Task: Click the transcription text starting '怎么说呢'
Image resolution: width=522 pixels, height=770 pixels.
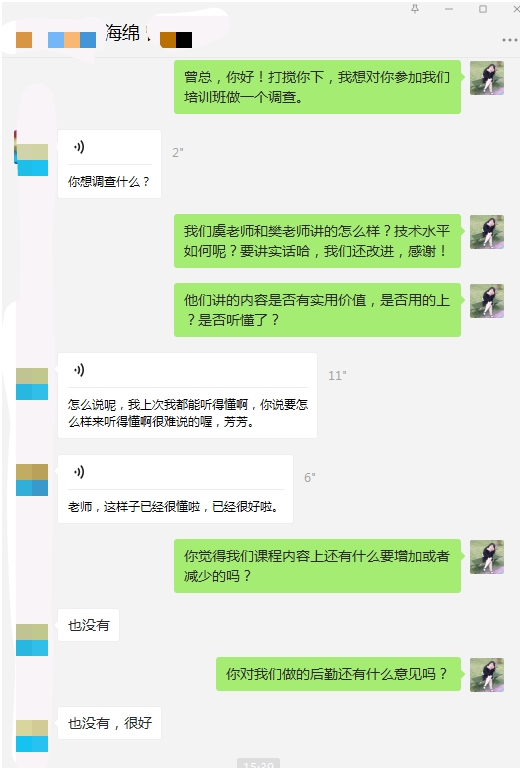Action: tap(188, 413)
